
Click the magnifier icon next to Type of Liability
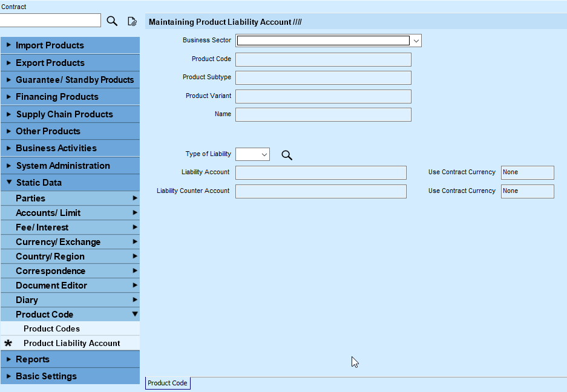(287, 155)
